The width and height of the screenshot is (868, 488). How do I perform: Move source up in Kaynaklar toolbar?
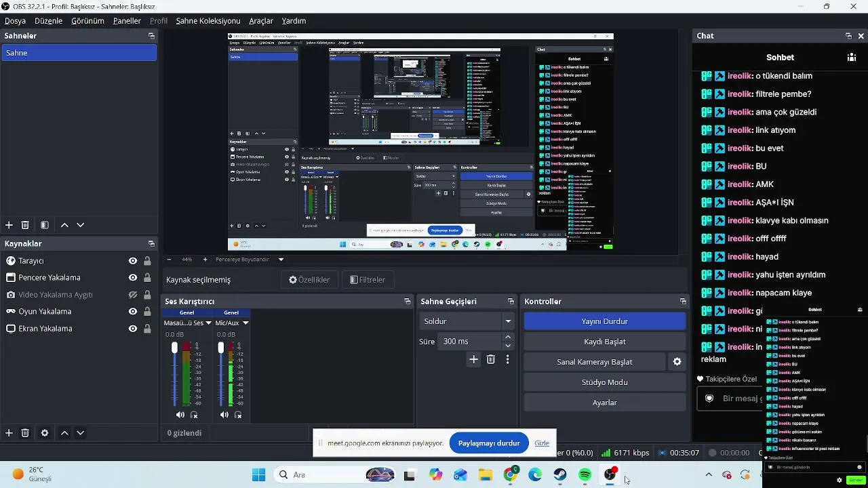point(64,433)
